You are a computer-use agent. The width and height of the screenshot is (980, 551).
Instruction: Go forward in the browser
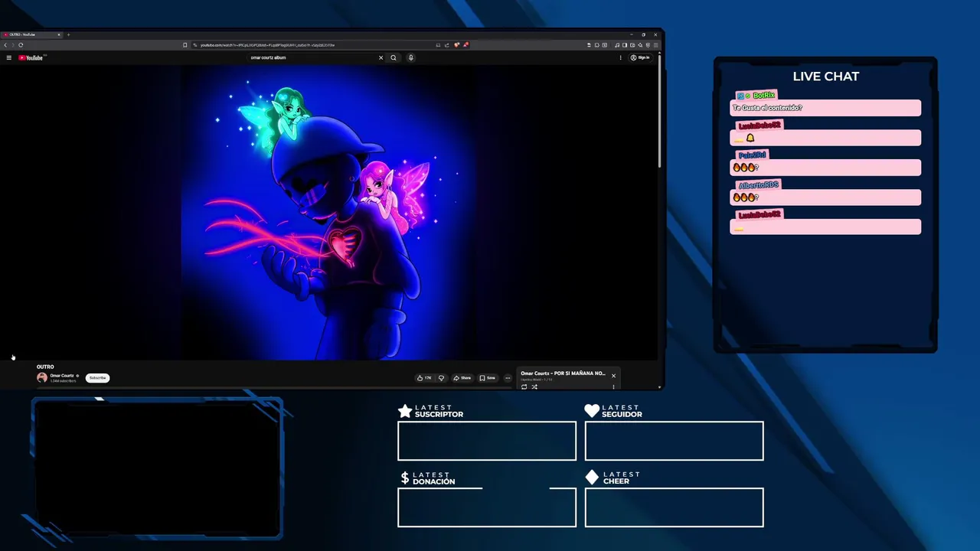click(13, 45)
